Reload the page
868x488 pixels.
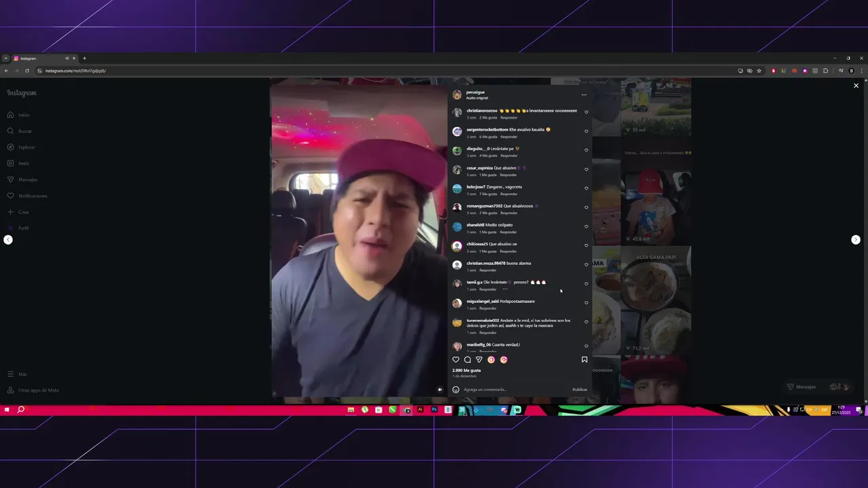click(27, 70)
